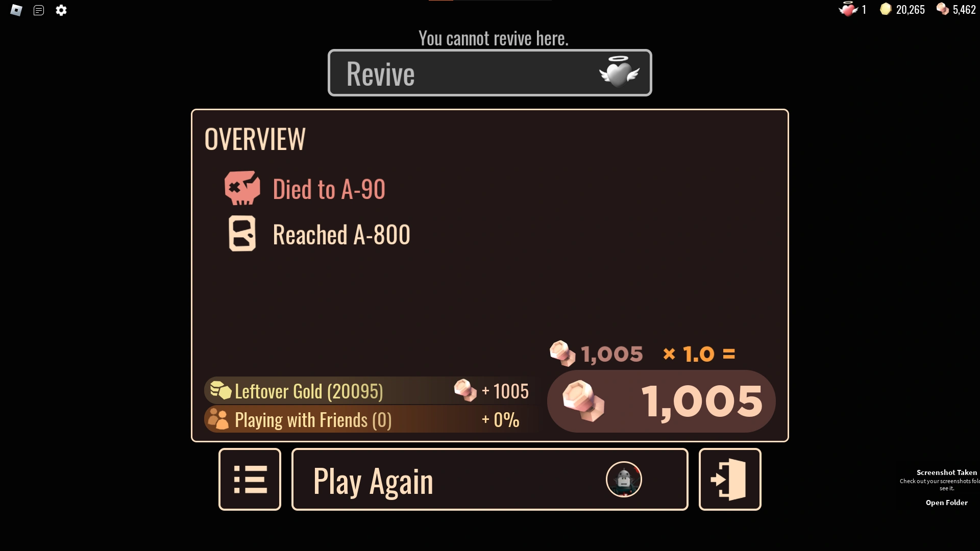Click the Screenshot Taken notification

938,487
